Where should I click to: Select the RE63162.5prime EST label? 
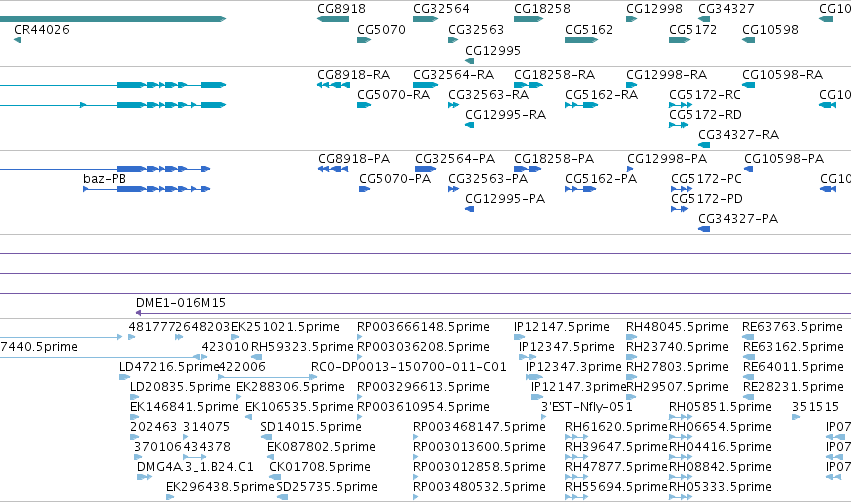click(793, 347)
